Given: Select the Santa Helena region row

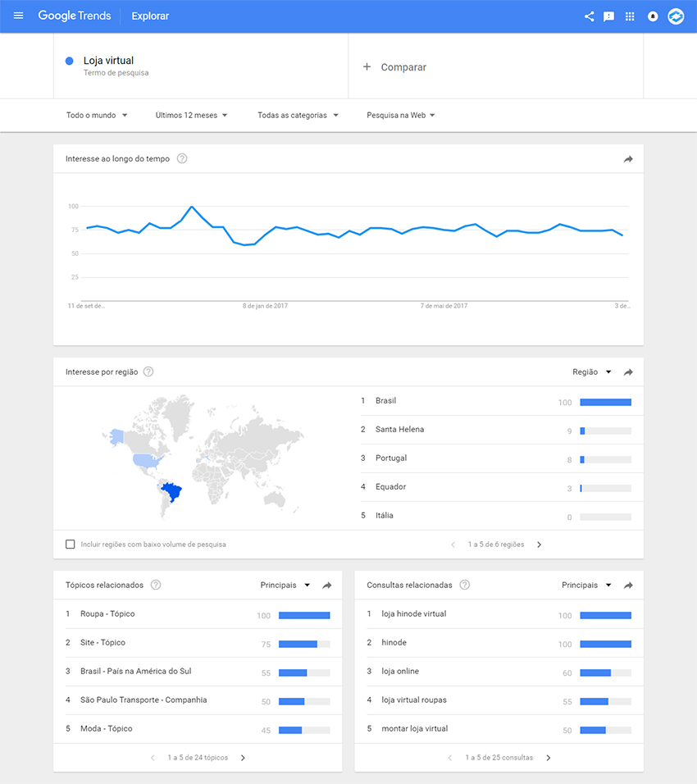Looking at the screenshot, I should click(x=502, y=430).
